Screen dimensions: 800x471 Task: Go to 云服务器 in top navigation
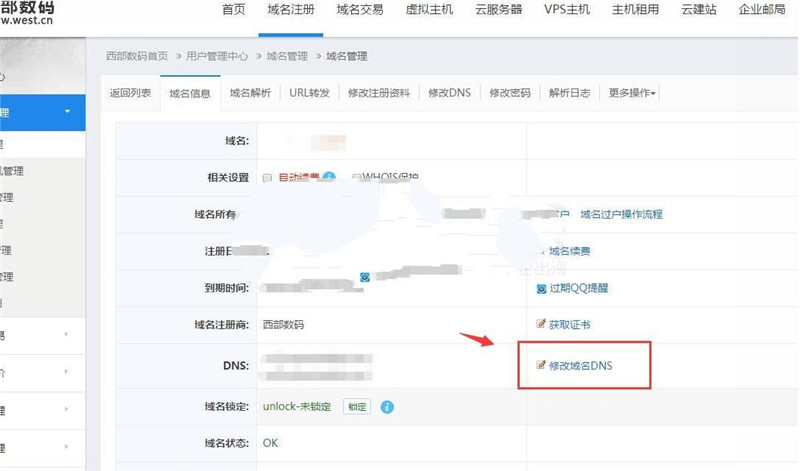498,9
